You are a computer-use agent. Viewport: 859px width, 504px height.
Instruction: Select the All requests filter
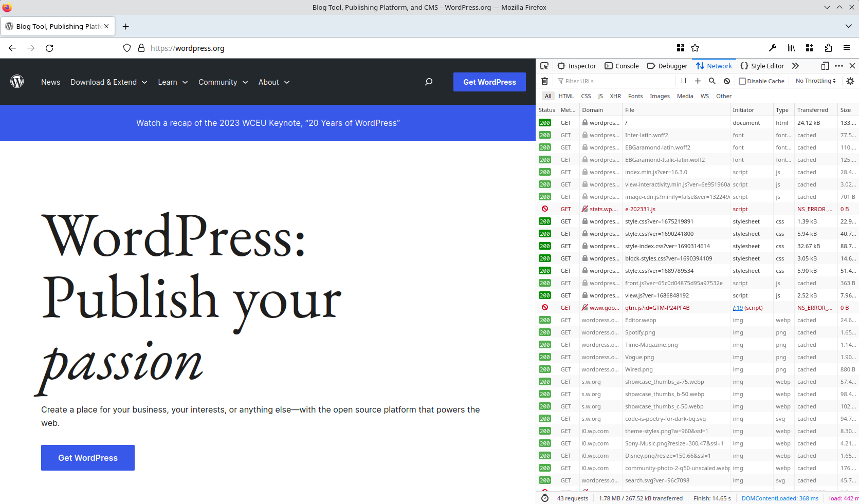click(548, 96)
